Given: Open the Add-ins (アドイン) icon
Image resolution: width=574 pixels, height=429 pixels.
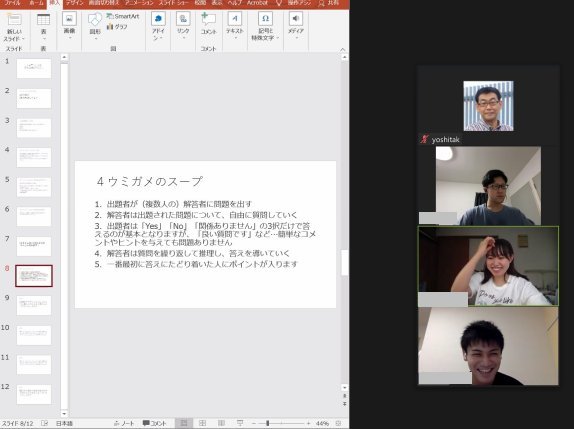Looking at the screenshot, I should pyautogui.click(x=158, y=19).
